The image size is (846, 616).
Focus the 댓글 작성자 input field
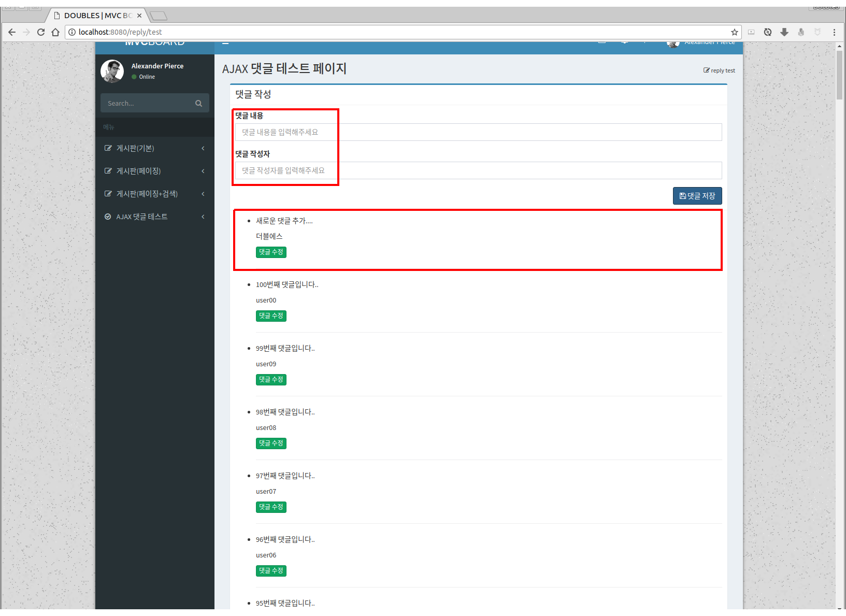pyautogui.click(x=478, y=170)
